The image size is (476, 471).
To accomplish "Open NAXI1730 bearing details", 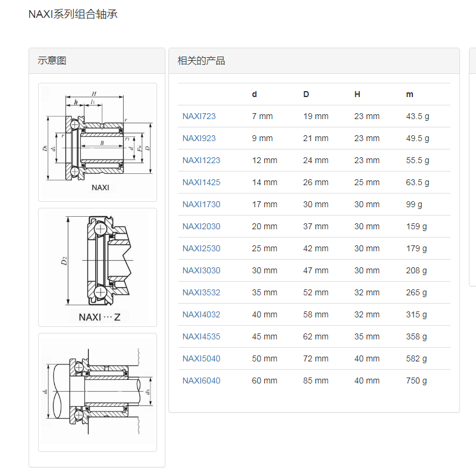I will pos(201,204).
